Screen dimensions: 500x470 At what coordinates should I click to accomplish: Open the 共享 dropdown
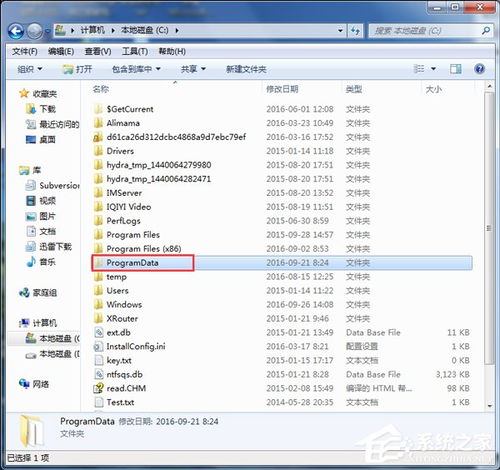tap(193, 69)
